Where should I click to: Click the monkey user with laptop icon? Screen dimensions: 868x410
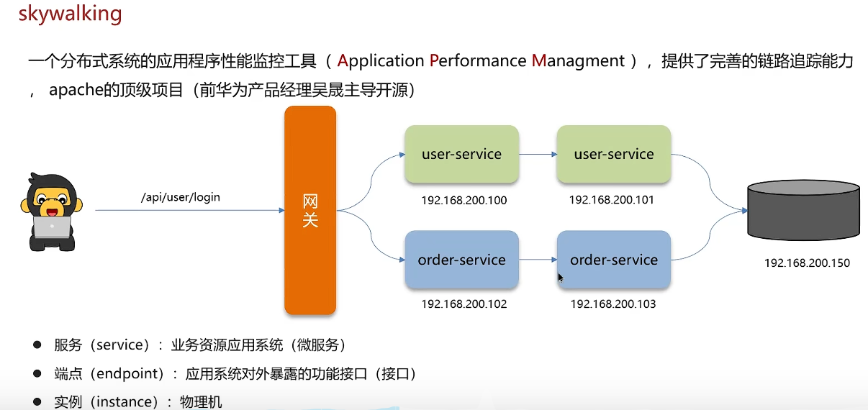(x=51, y=211)
